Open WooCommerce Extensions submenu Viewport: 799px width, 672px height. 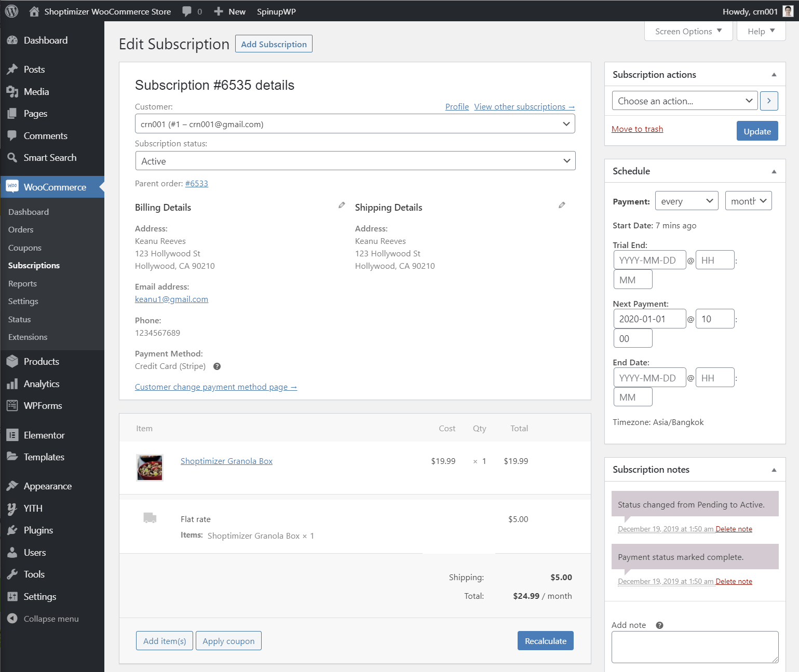[28, 337]
